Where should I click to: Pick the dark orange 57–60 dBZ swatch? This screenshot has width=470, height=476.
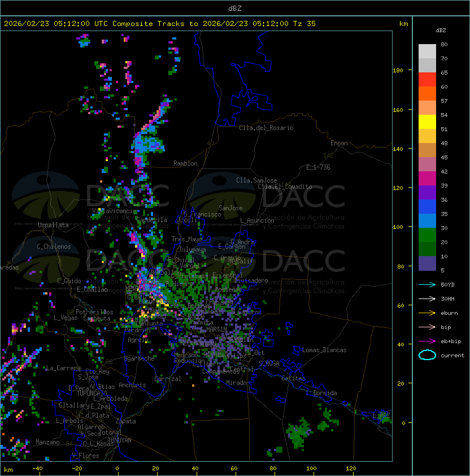tap(427, 93)
